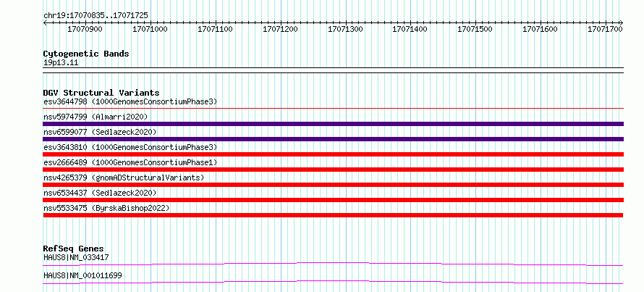Click ruler position 17071200

pyautogui.click(x=280, y=29)
